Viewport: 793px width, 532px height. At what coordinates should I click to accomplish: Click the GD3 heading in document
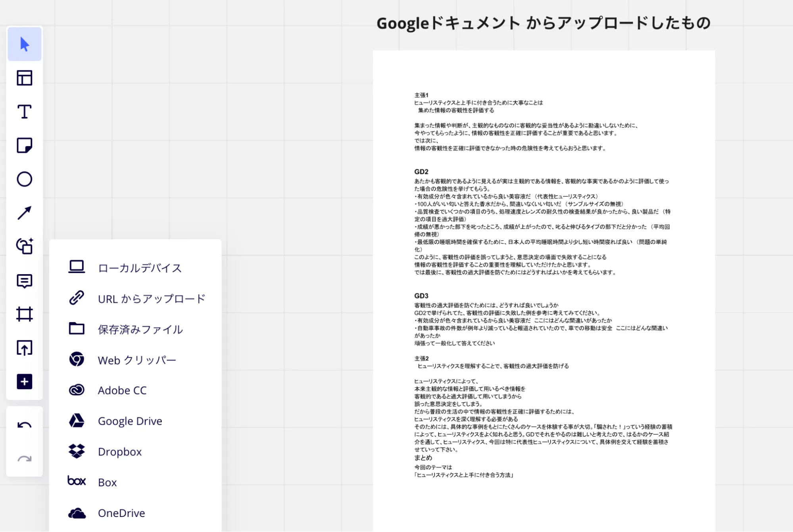click(421, 296)
